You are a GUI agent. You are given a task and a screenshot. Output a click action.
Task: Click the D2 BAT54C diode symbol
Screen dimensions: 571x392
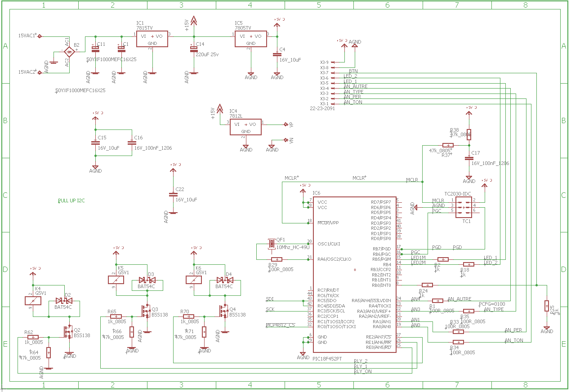click(64, 300)
